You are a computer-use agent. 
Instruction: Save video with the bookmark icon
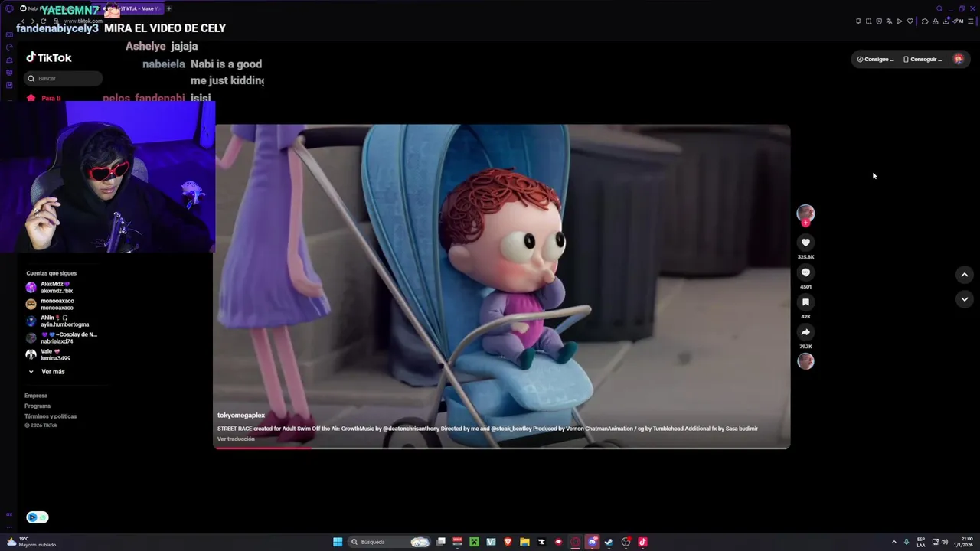point(805,302)
